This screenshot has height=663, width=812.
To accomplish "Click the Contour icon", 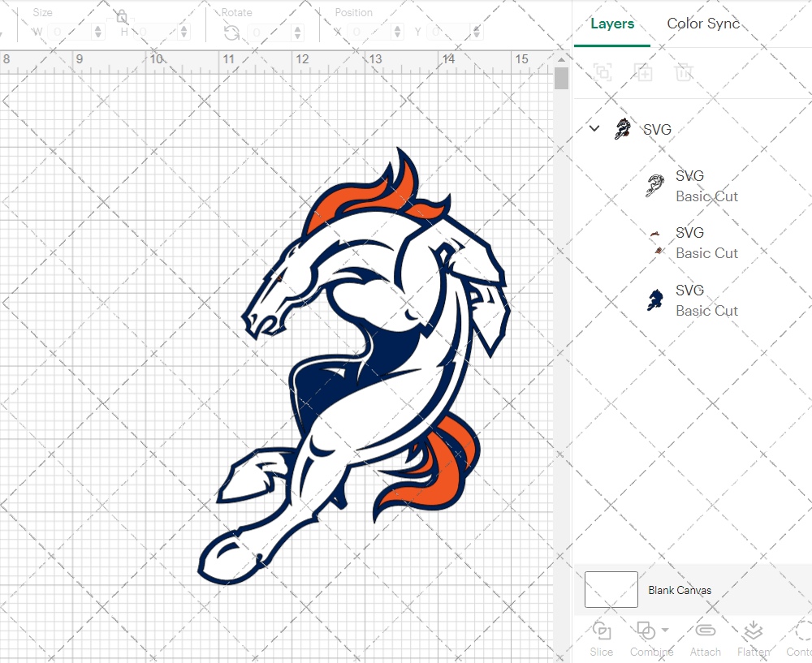I will pyautogui.click(x=803, y=631).
